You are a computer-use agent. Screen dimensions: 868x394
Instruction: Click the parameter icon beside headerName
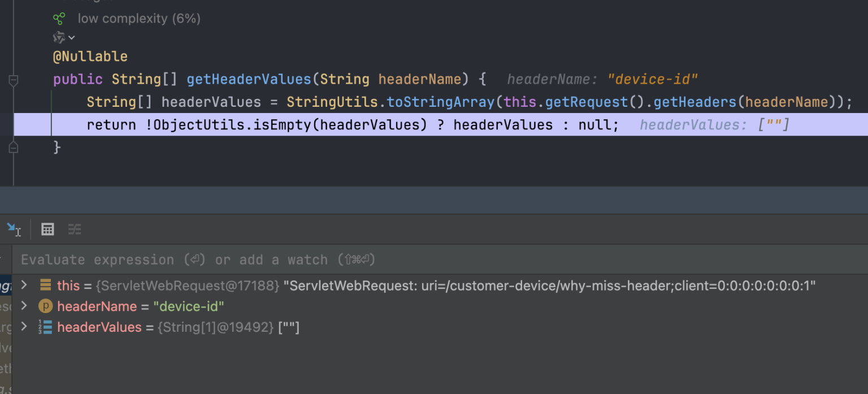[45, 306]
